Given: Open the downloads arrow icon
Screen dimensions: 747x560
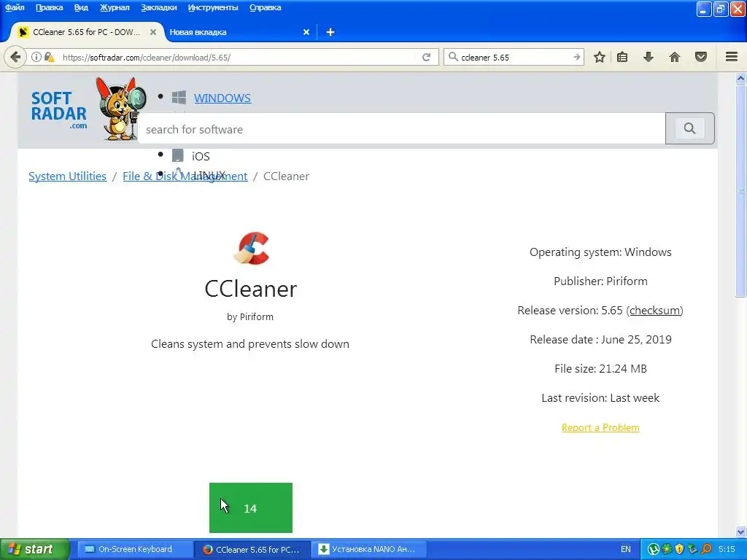Looking at the screenshot, I should click(648, 57).
